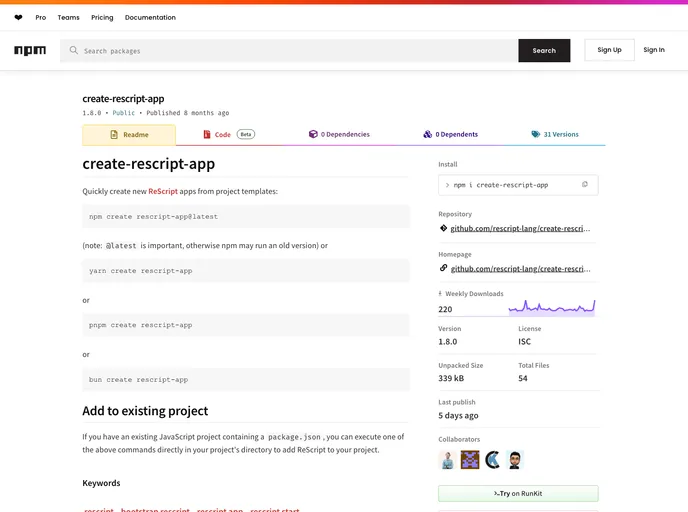Click the Dependents cubes icon
This screenshot has width=688, height=512.
pyautogui.click(x=427, y=134)
